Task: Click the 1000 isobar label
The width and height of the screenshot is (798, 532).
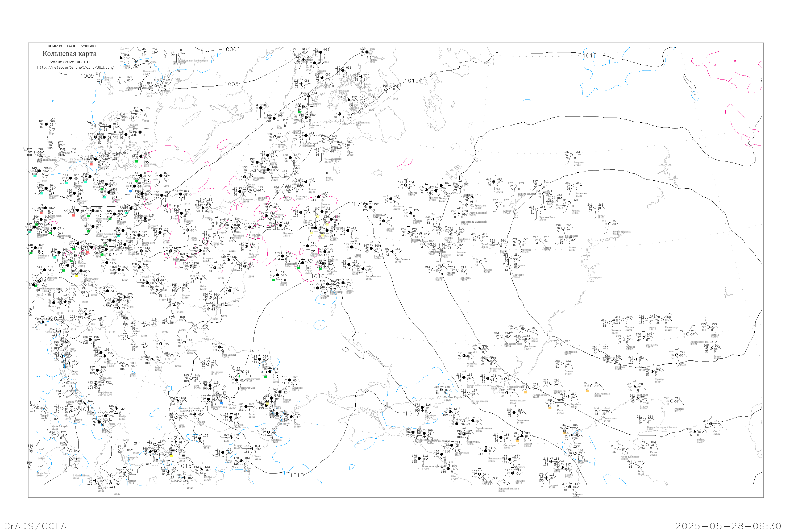Action: pos(229,49)
